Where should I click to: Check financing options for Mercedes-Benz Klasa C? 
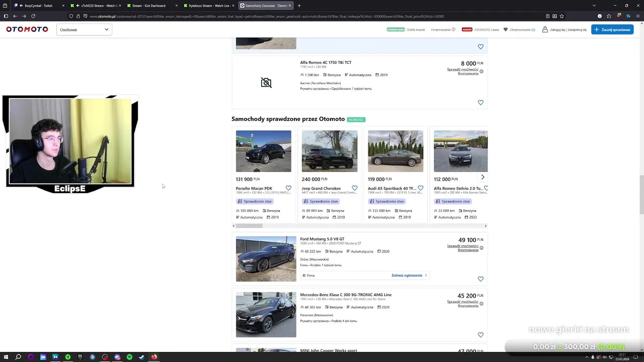(x=462, y=304)
